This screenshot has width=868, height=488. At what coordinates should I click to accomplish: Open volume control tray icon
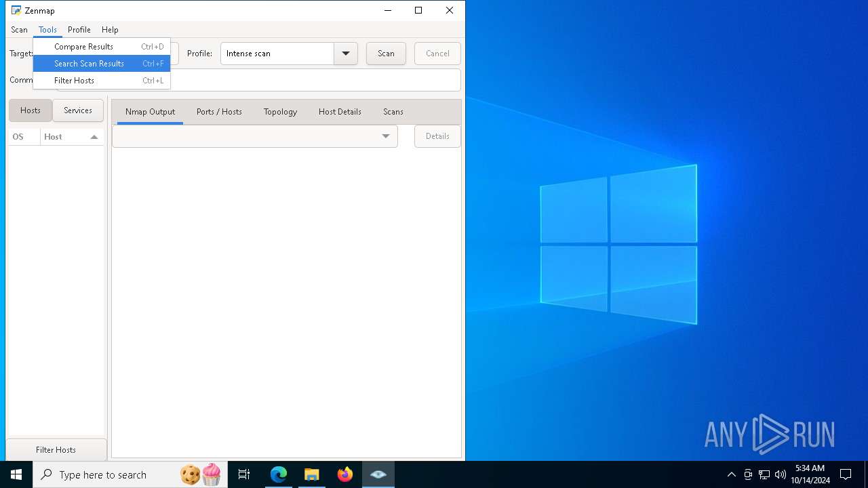point(781,474)
